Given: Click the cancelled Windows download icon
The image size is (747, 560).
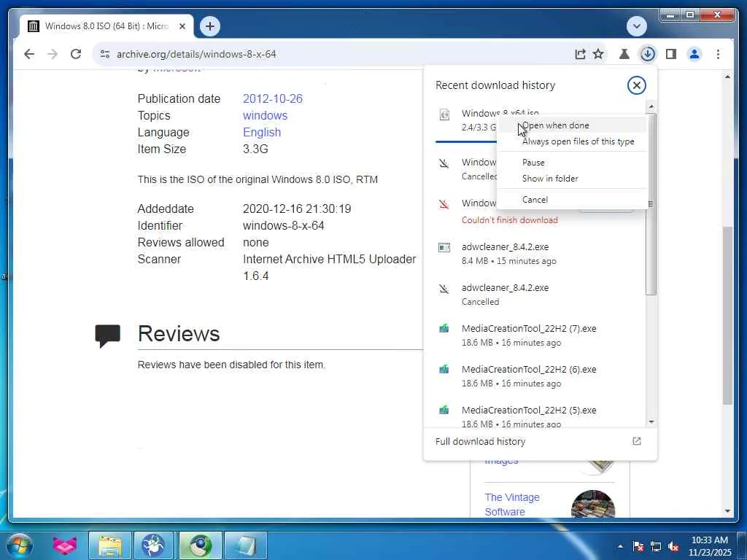Looking at the screenshot, I should [444, 164].
